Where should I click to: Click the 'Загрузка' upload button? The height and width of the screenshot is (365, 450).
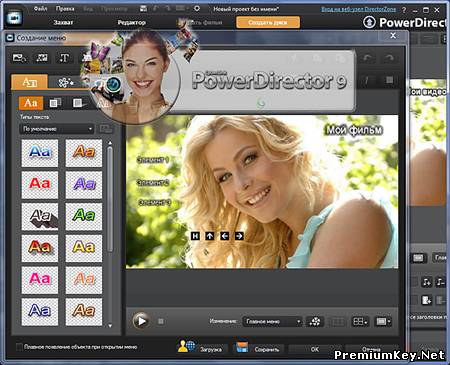(211, 349)
